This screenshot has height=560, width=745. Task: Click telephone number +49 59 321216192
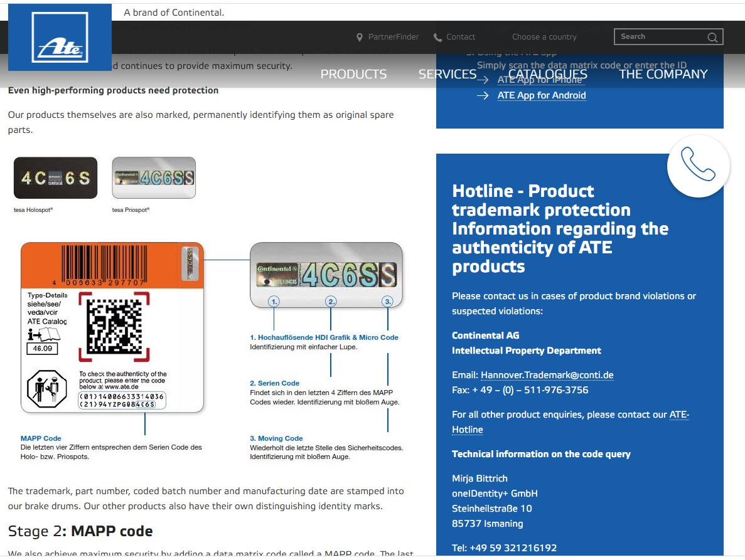coord(513,548)
